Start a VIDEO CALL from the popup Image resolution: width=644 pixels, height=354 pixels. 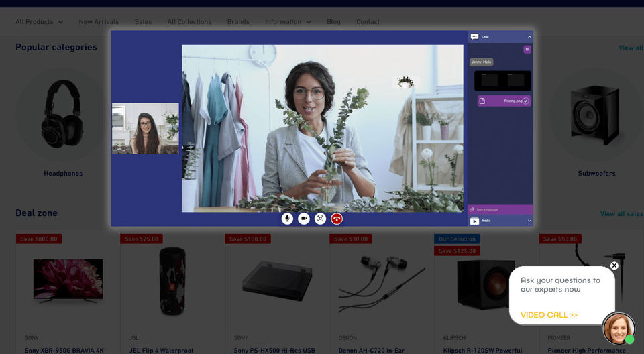pyautogui.click(x=549, y=315)
